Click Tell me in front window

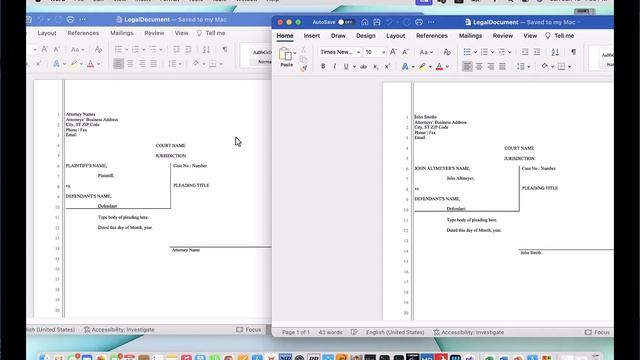coord(560,36)
